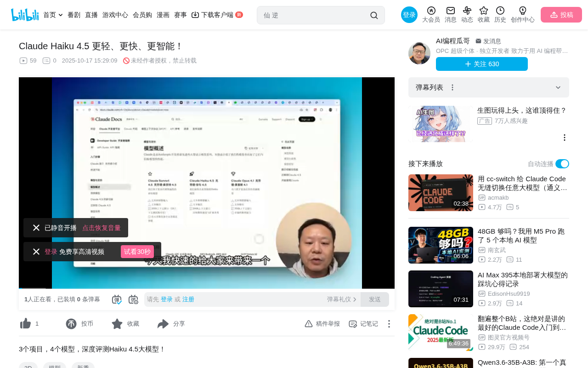Image resolution: width=588 pixels, height=368 pixels.
Task: Open the EdisonHsu9919 uploader link
Action: pos(509,293)
